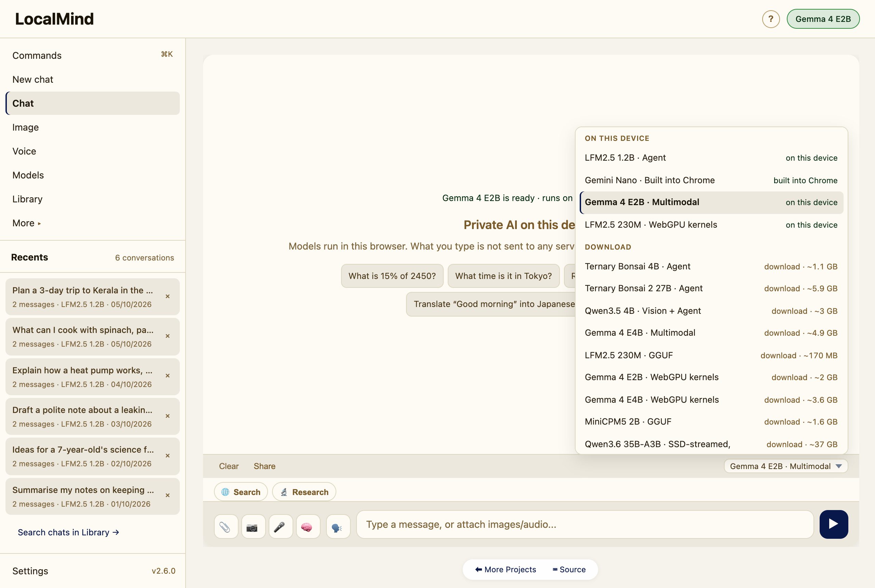Toggle the Research mode option
The image size is (875, 588).
pyautogui.click(x=304, y=492)
